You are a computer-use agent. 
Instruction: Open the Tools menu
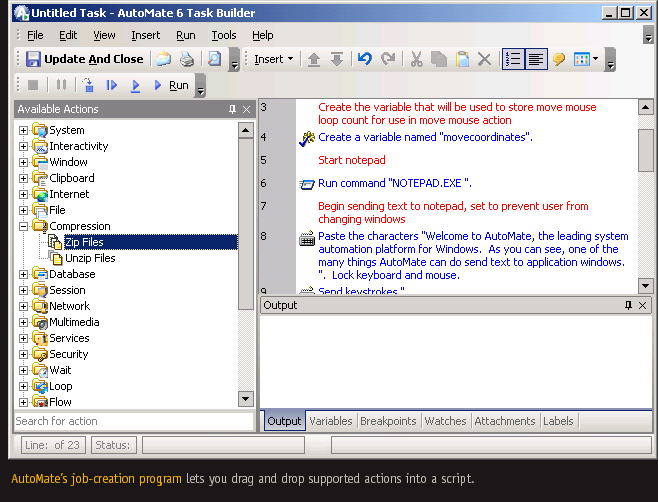[224, 35]
